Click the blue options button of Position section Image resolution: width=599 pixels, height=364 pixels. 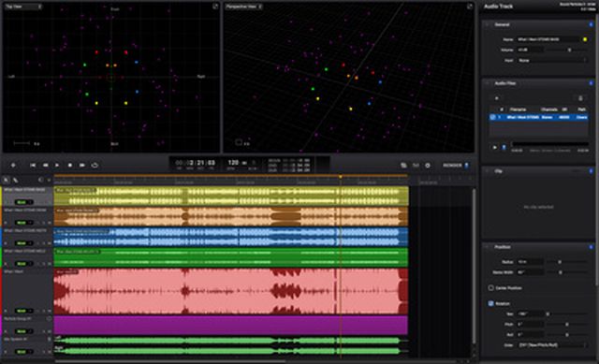point(591,247)
